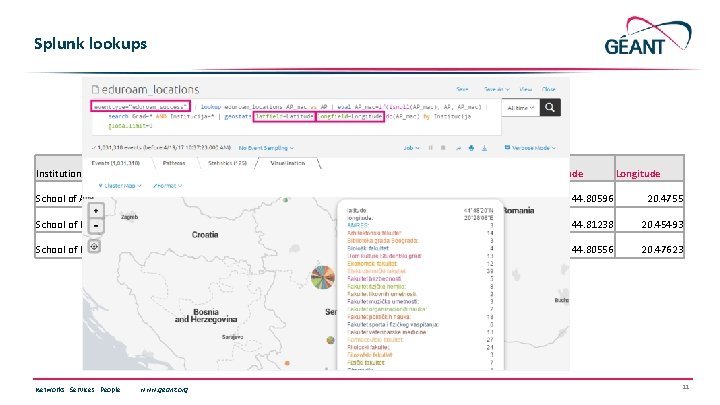
Task: Open the Job dropdown menu
Action: [411, 148]
